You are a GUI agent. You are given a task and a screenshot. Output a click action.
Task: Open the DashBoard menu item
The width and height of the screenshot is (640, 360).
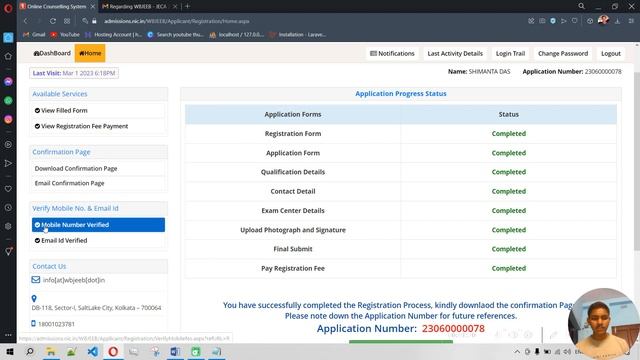tap(52, 53)
